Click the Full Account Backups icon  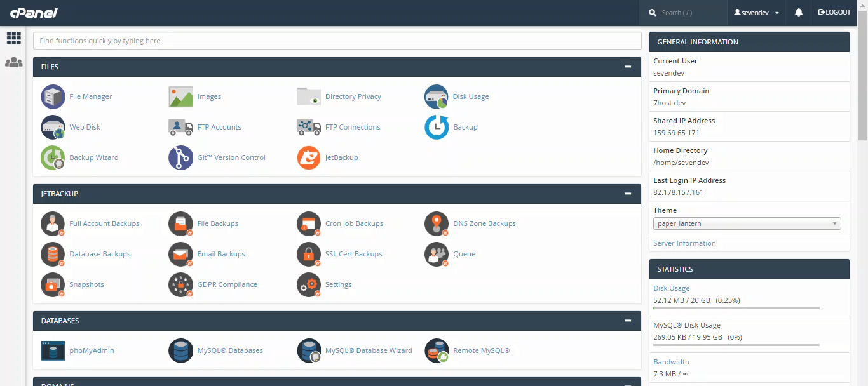pos(53,223)
